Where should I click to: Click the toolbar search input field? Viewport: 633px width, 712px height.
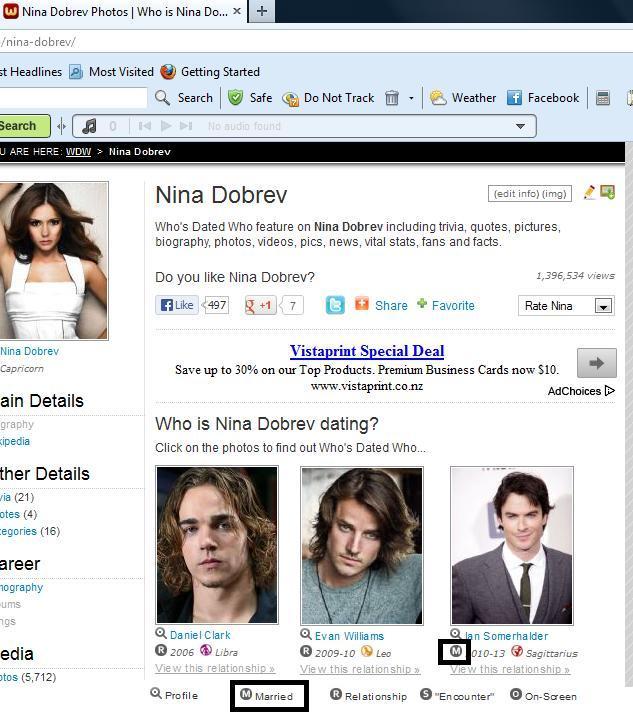(73, 98)
